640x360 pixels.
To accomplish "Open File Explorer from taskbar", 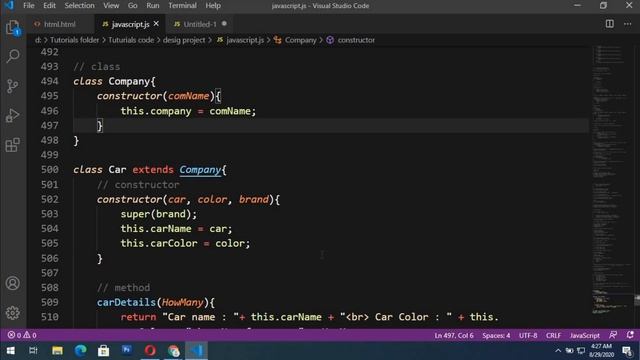I will (57, 351).
